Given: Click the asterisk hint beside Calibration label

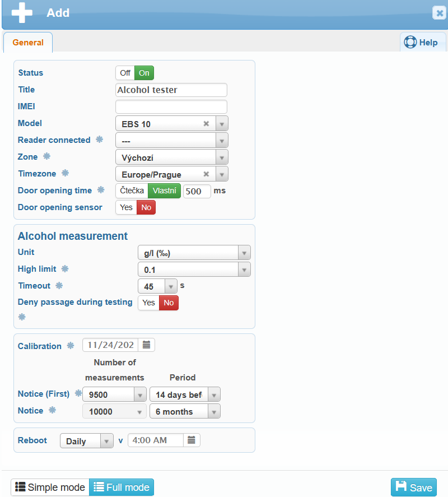Looking at the screenshot, I should click(71, 346).
